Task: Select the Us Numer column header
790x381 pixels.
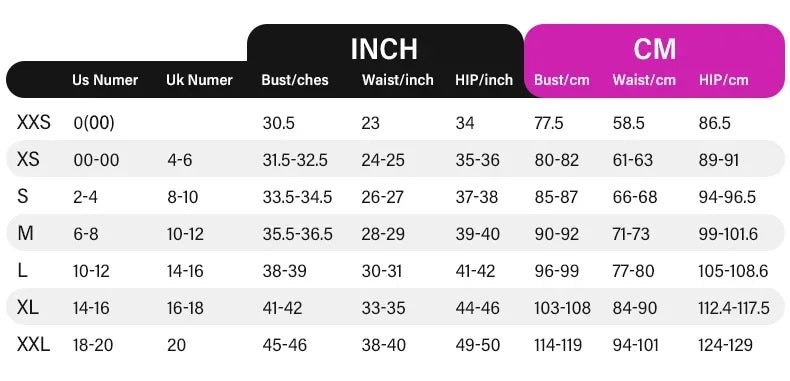Action: 105,80
